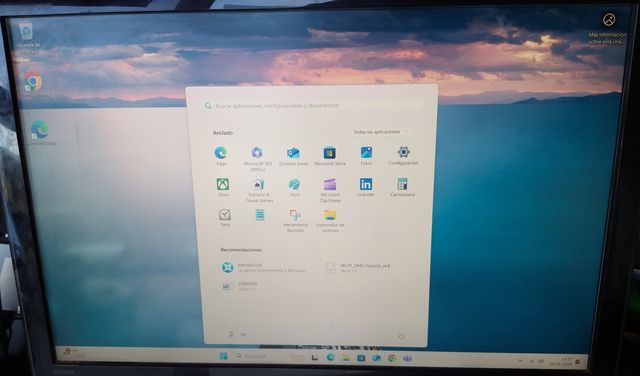Open Outlook from the taskbar

pyautogui.click(x=376, y=358)
